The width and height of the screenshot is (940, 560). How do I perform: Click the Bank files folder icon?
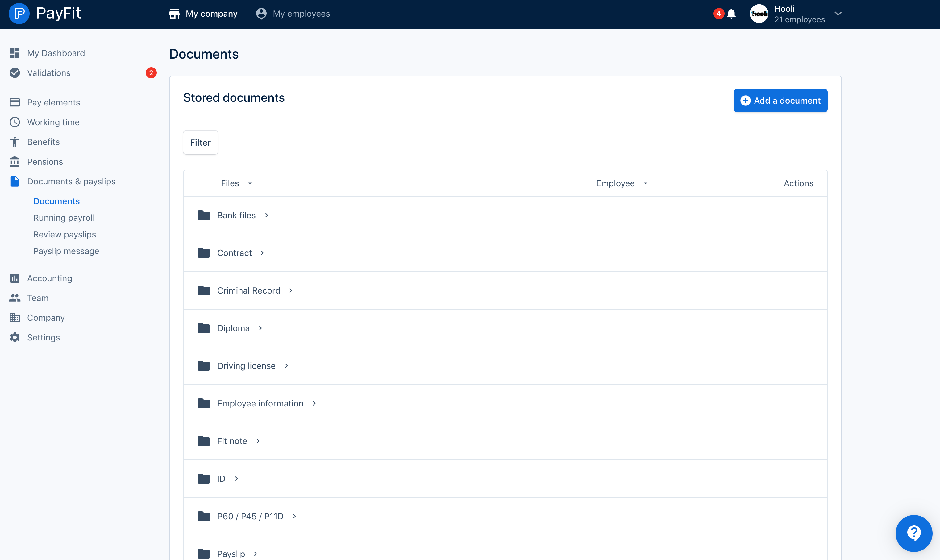point(204,216)
